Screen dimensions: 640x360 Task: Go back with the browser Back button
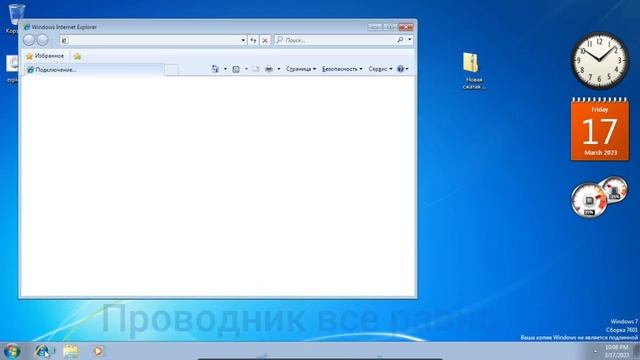[29, 40]
